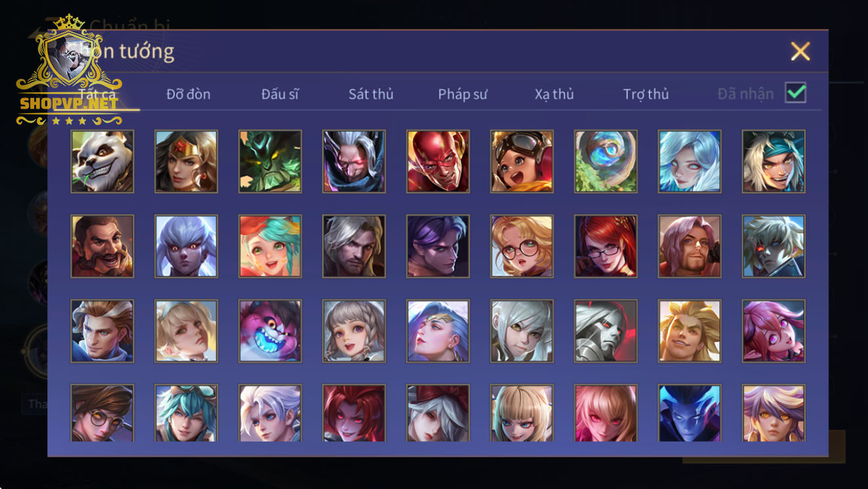The width and height of the screenshot is (868, 489).
Task: Choose the silver armored knight hero
Action: (x=606, y=331)
